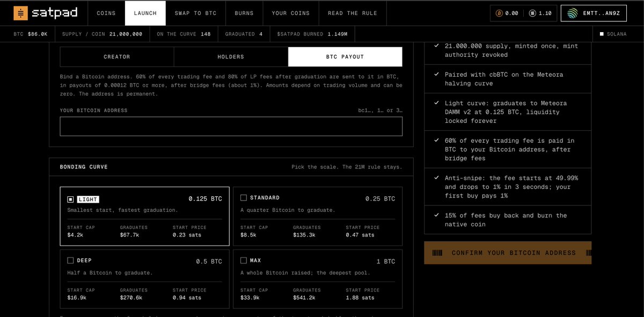Click the GRADUATED 4 stat
Viewport: 644px width, 317px height.
click(244, 34)
